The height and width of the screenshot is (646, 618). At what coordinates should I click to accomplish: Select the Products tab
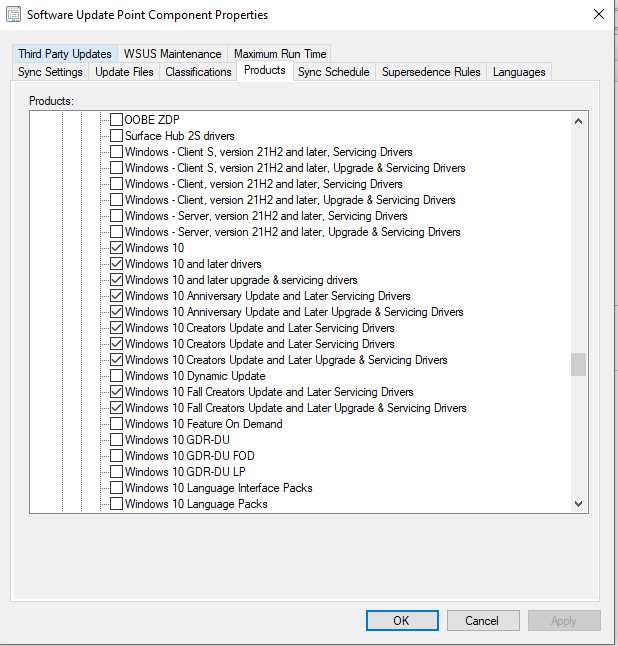point(265,70)
